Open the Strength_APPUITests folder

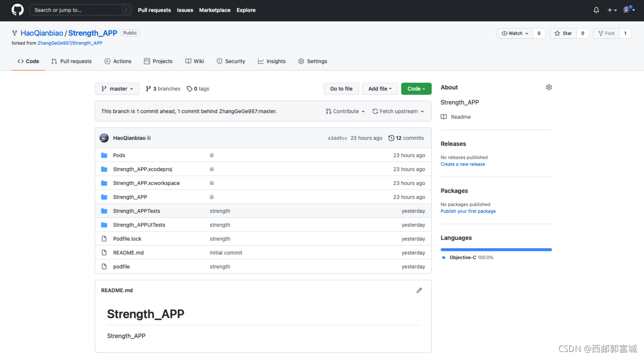point(139,225)
